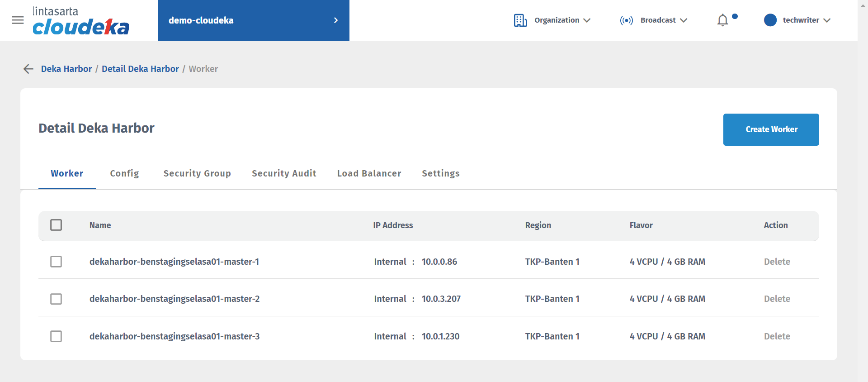Image resolution: width=868 pixels, height=382 pixels.
Task: Open the Load Balancer tab
Action: [x=369, y=173]
